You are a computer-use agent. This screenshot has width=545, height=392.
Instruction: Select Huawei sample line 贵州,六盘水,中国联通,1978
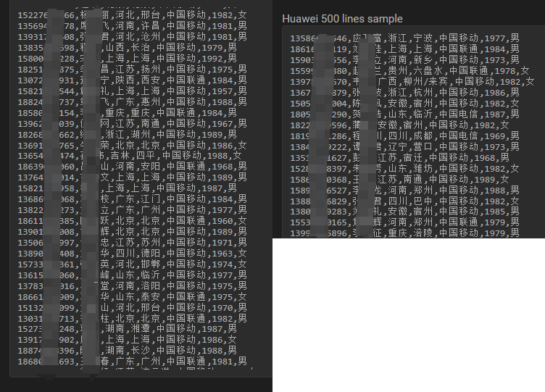coord(409,71)
